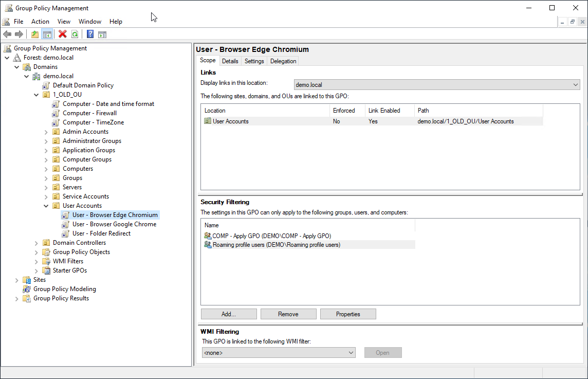
Task: Collapse the User Accounts OU node
Action: (46, 206)
